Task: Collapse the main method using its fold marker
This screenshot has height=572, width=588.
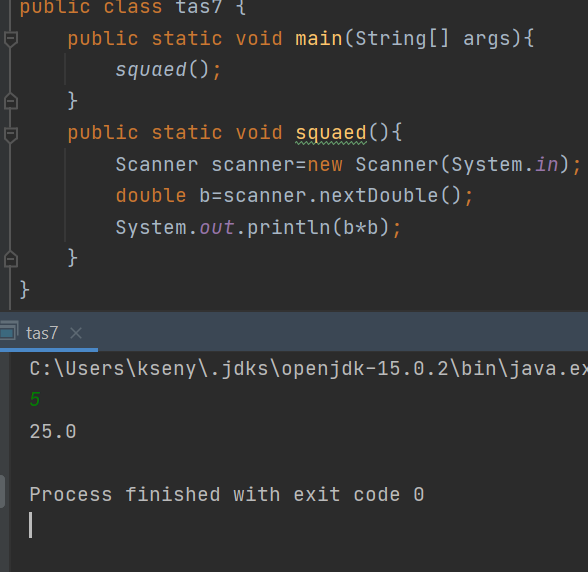Action: tap(11, 39)
